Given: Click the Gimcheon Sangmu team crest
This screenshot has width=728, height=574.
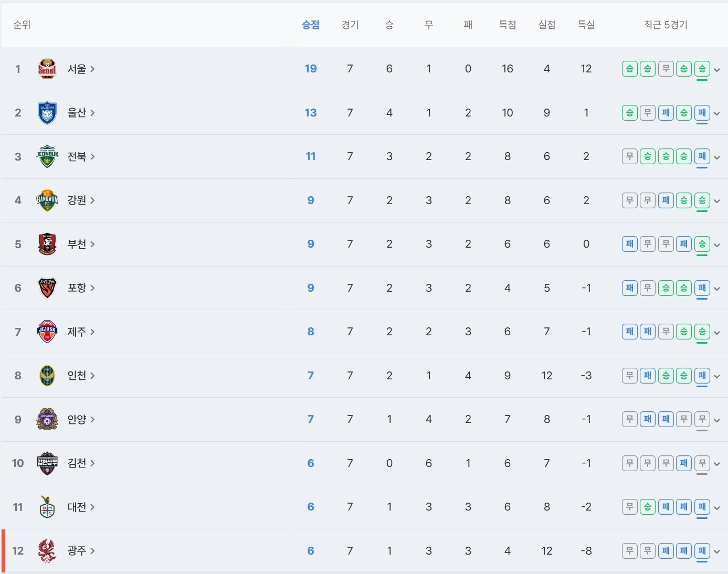Looking at the screenshot, I should point(47,463).
